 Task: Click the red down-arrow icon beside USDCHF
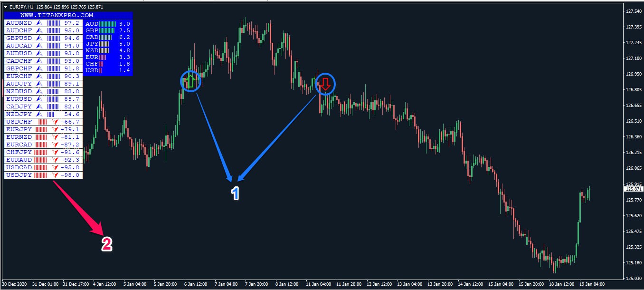click(x=56, y=122)
